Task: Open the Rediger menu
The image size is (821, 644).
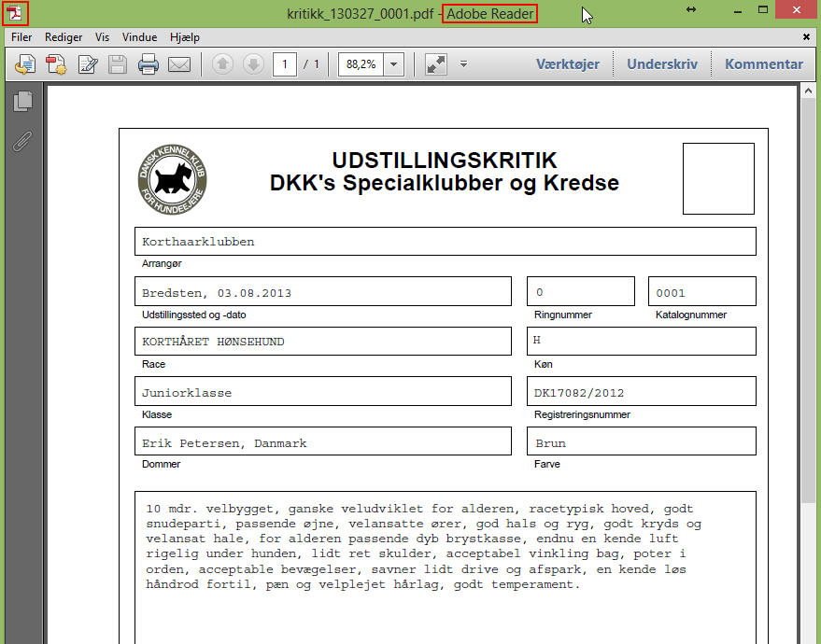Action: click(64, 37)
